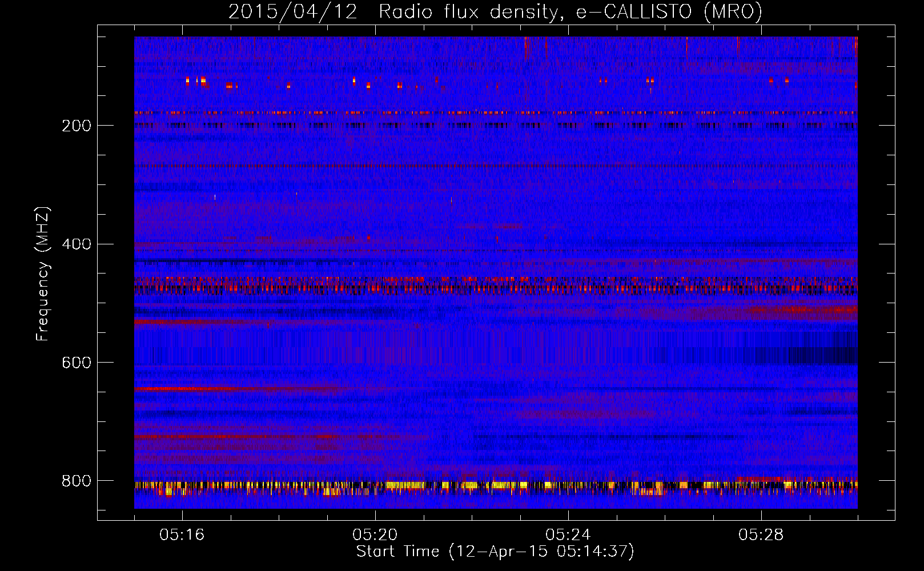Image resolution: width=924 pixels, height=571 pixels.
Task: Click the 400 frequency tick label
Action: coord(77,244)
